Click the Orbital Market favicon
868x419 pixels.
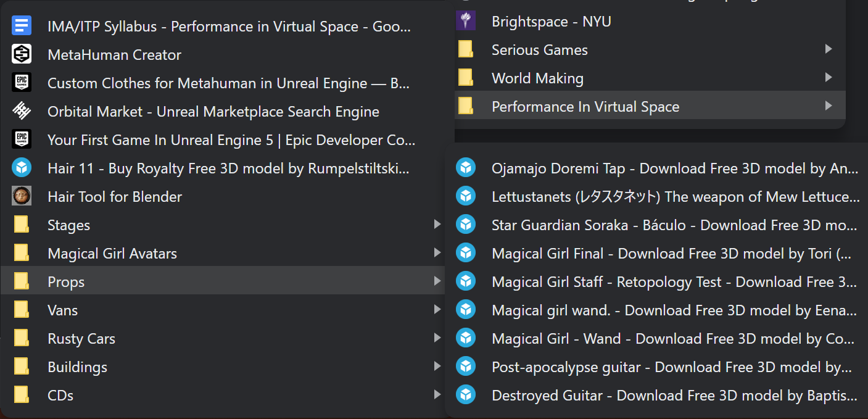click(x=22, y=112)
